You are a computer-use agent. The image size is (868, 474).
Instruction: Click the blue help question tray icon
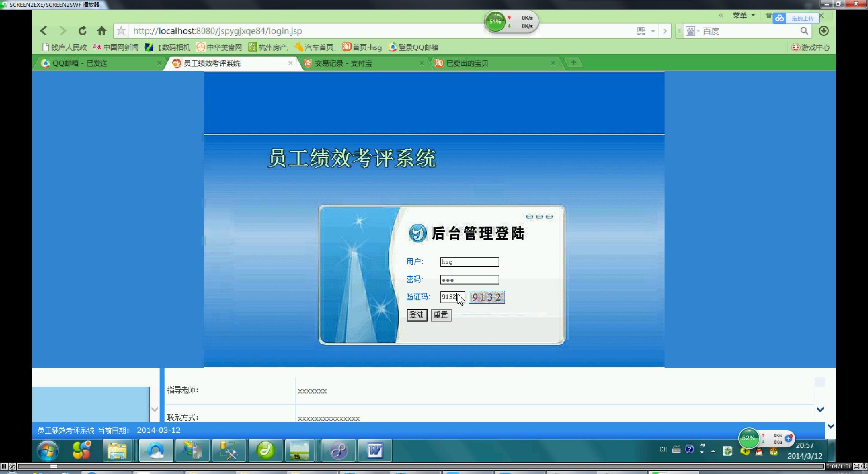[x=689, y=449]
